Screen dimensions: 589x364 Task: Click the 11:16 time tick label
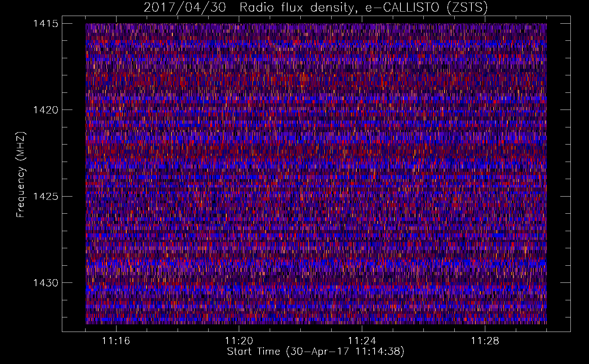pos(116,341)
